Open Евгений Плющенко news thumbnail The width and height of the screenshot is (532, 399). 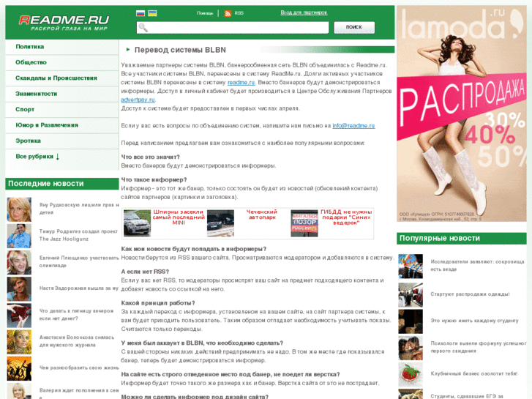click(19, 262)
